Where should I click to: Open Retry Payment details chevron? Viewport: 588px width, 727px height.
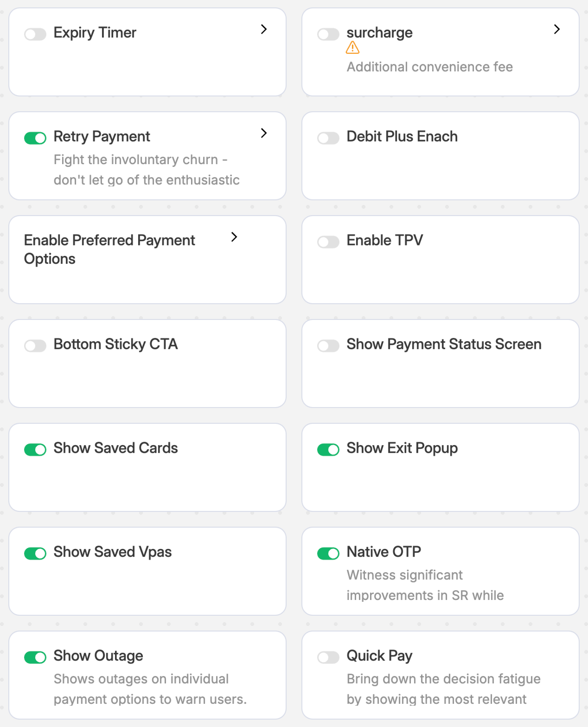(x=264, y=134)
